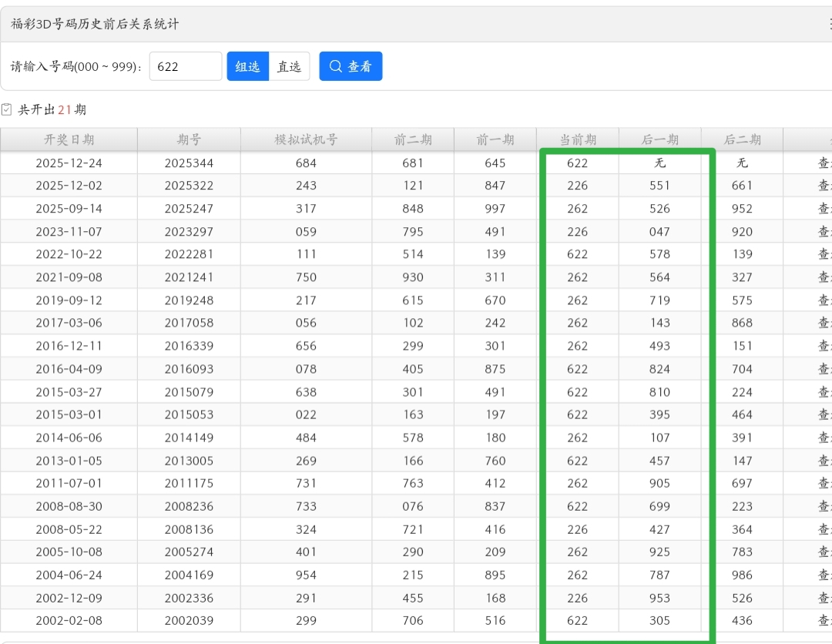Click the 后二期 column header

742,139
